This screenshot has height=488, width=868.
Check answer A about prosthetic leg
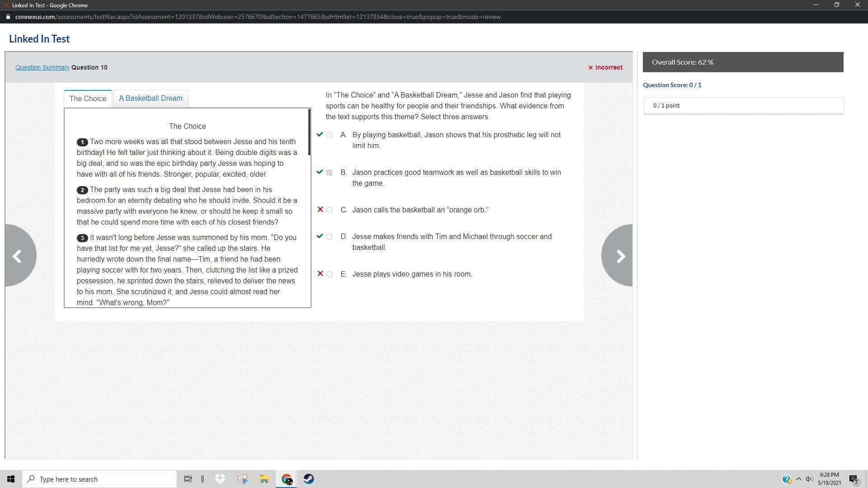(x=329, y=135)
